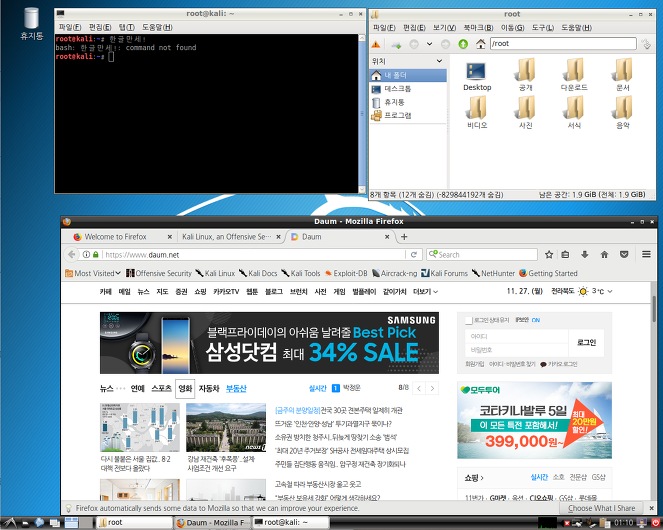The height and width of the screenshot is (530, 663).
Task: Select the 사진 folder
Action: click(x=526, y=113)
